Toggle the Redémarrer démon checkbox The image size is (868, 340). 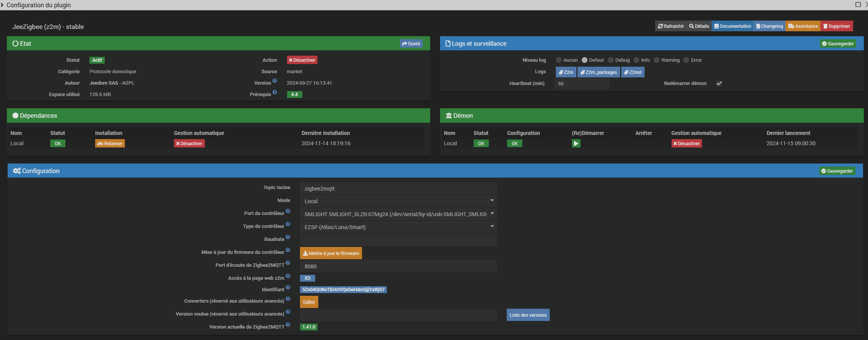[719, 83]
